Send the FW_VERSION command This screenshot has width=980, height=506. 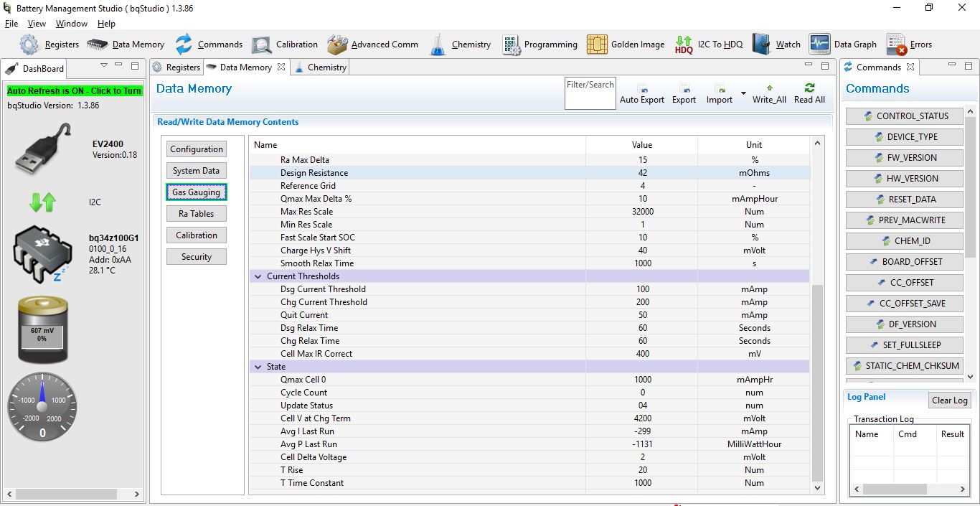tap(905, 158)
